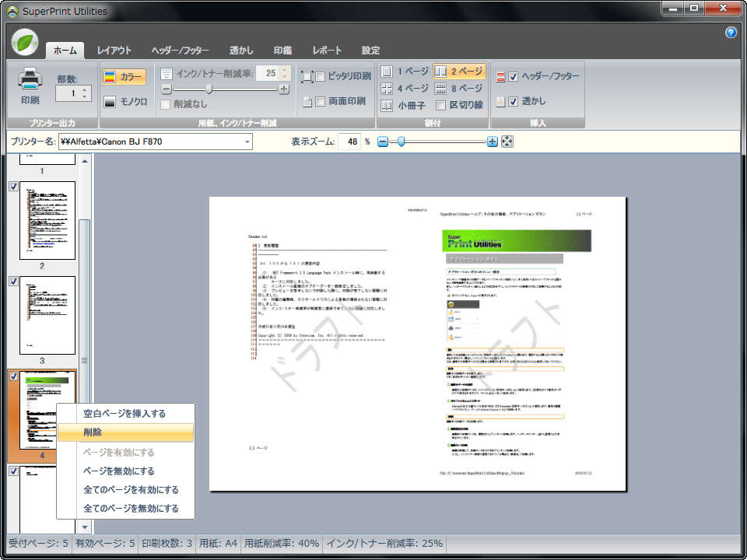
Task: Choose the 小冊子 booklet layout
Action: click(404, 105)
